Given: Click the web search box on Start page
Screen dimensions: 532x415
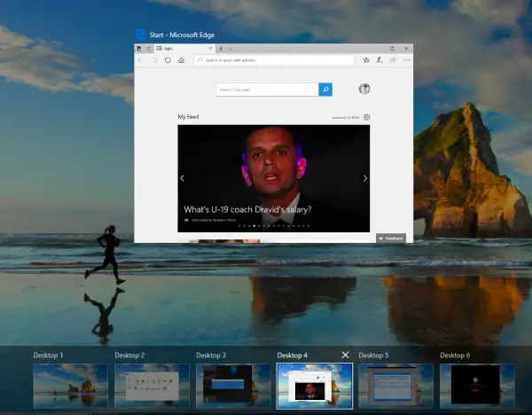Looking at the screenshot, I should (x=268, y=90).
